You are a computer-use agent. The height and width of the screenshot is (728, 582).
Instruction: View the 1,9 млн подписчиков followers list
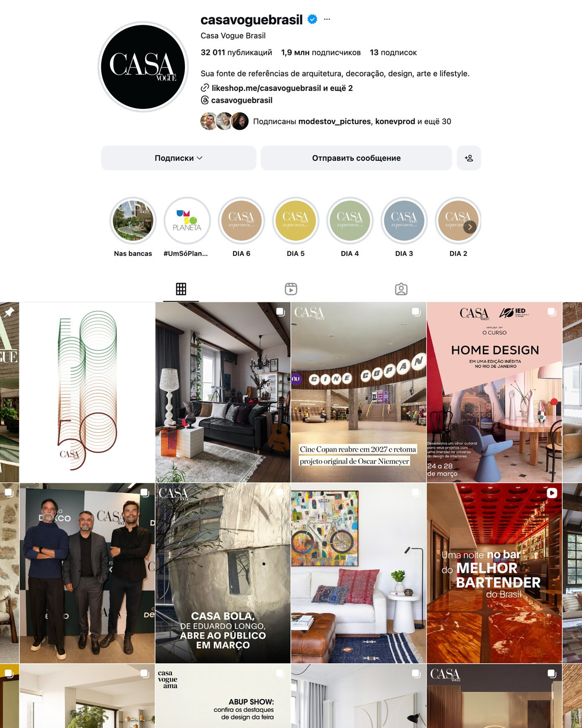(x=321, y=52)
